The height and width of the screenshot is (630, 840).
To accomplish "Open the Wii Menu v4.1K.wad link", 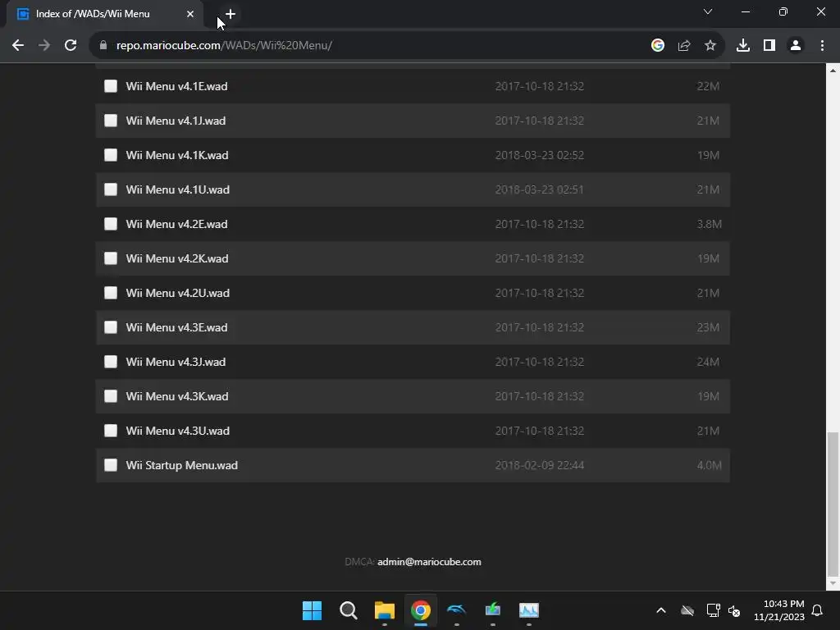I will (177, 155).
